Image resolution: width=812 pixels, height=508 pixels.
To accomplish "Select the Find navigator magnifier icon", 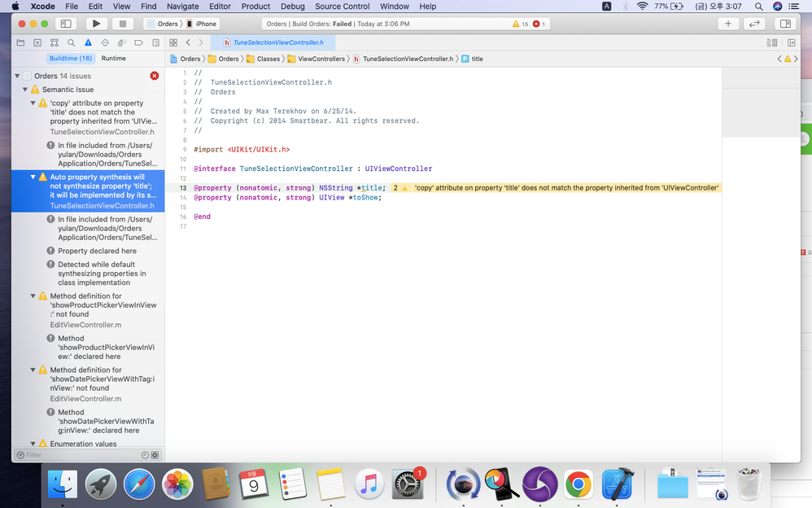I will tap(72, 42).
